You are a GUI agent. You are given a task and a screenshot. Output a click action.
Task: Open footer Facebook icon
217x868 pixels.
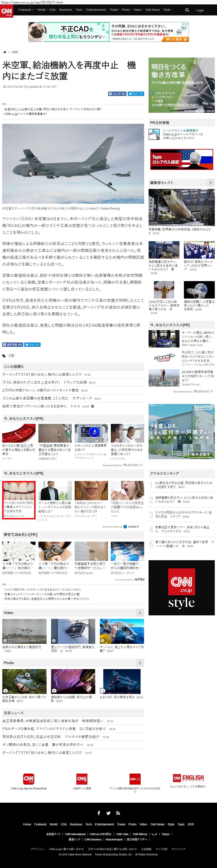pyautogui.click(x=99, y=813)
